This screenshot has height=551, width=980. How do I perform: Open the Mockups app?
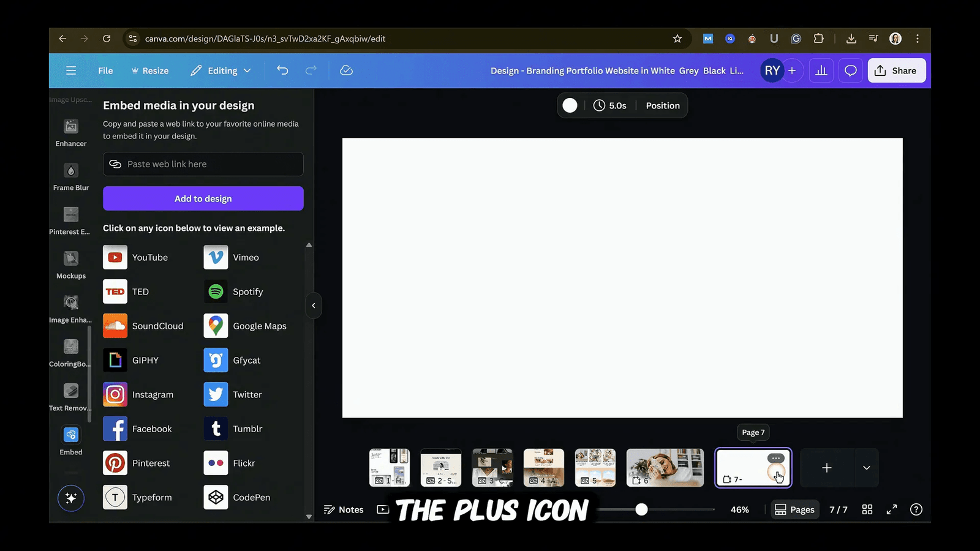pos(71,265)
